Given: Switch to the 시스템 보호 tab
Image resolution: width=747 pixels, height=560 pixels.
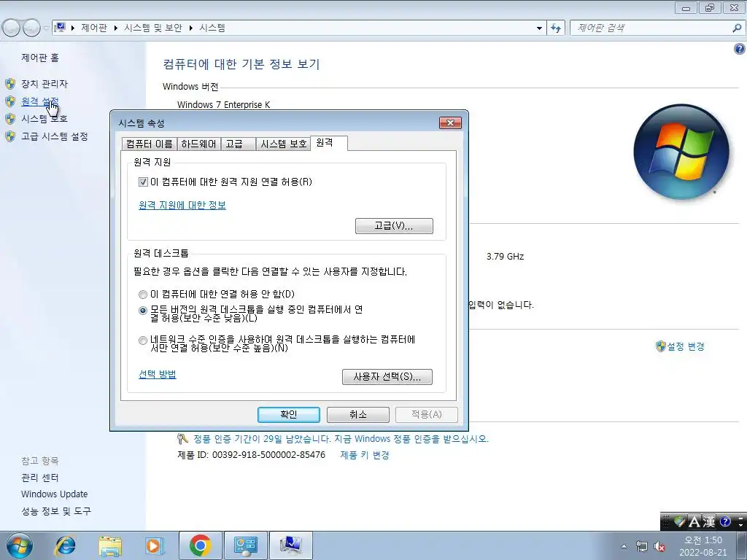Looking at the screenshot, I should (x=284, y=144).
